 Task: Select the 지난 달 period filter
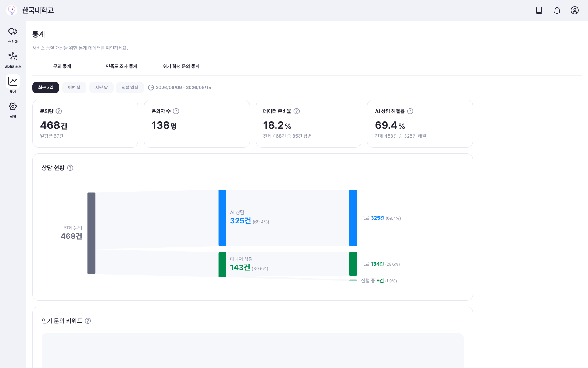click(x=101, y=88)
